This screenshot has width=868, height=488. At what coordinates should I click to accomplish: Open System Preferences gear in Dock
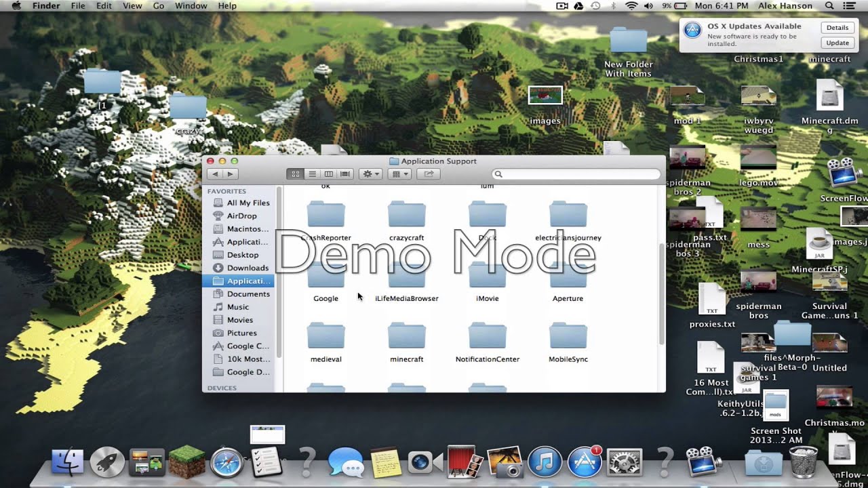(624, 463)
